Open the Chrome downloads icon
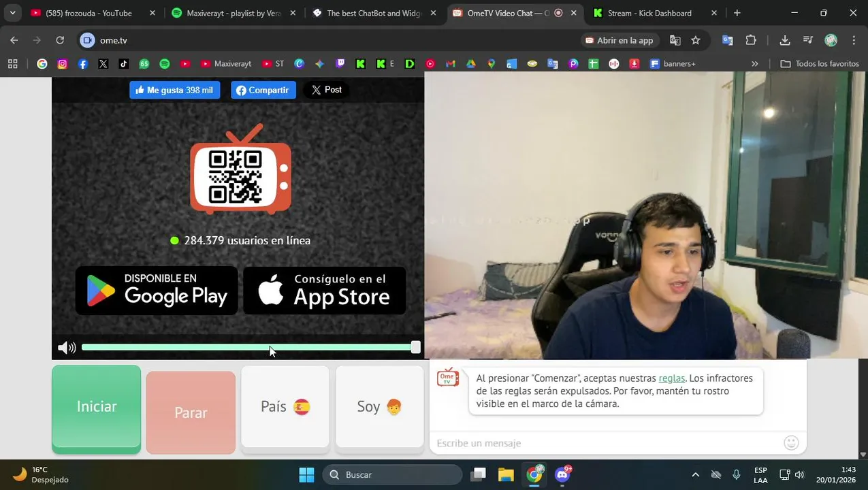 pos(785,40)
